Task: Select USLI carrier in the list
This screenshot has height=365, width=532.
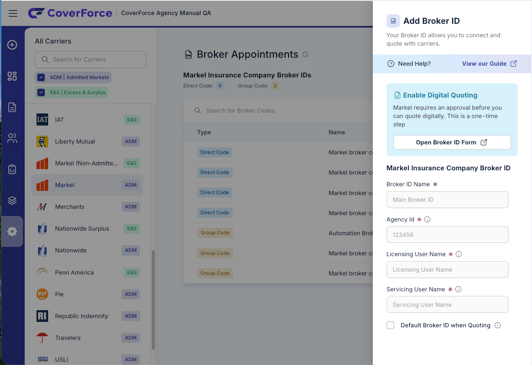Action: point(88,359)
